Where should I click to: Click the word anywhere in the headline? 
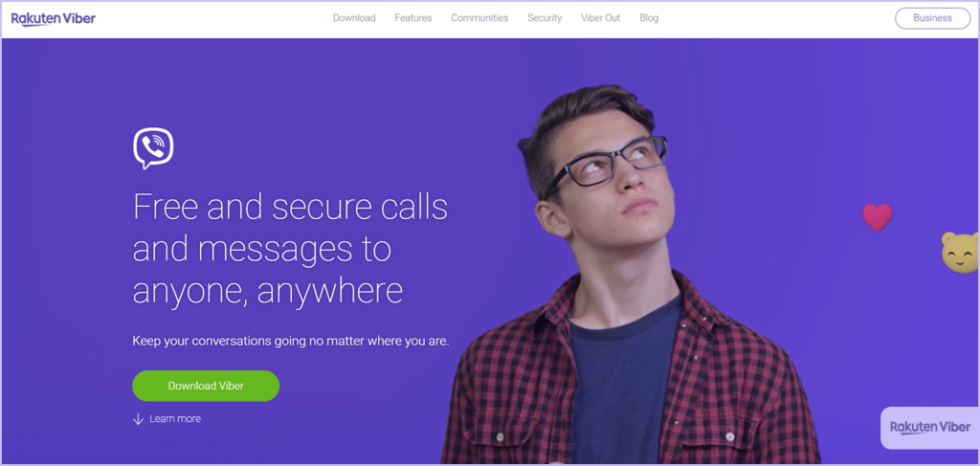coord(330,291)
